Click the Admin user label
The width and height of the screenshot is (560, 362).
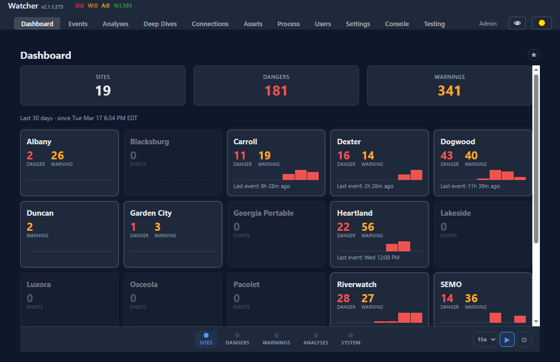click(488, 24)
